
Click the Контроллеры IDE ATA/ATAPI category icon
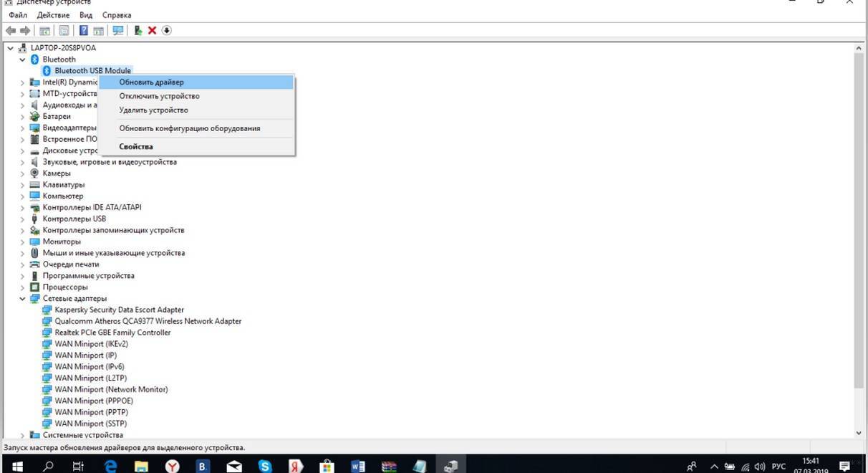35,207
